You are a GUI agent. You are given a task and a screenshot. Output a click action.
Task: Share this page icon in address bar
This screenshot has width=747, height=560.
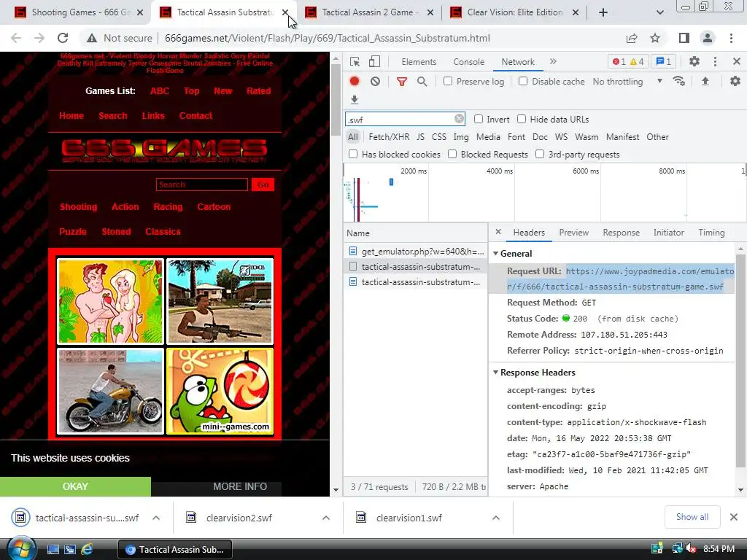[x=632, y=38]
